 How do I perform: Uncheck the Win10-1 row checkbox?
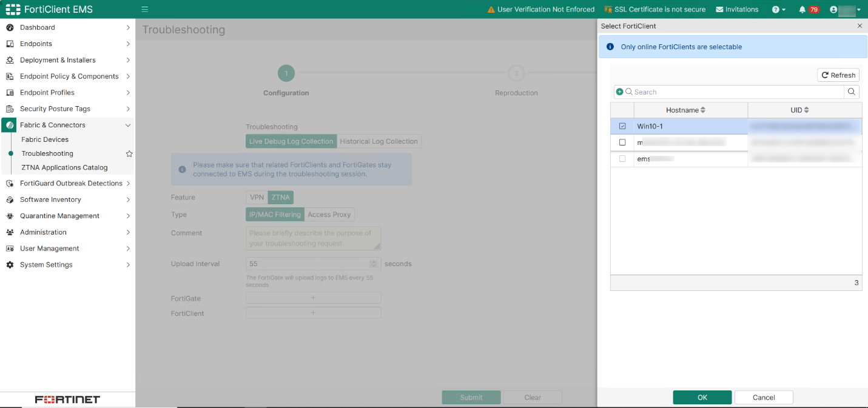coord(622,126)
